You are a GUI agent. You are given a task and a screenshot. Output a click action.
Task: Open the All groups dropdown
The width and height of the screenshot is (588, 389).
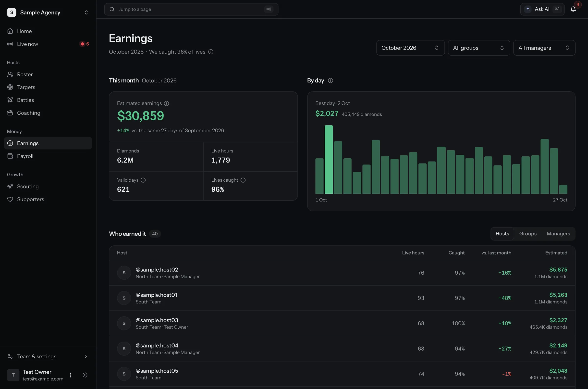point(479,48)
